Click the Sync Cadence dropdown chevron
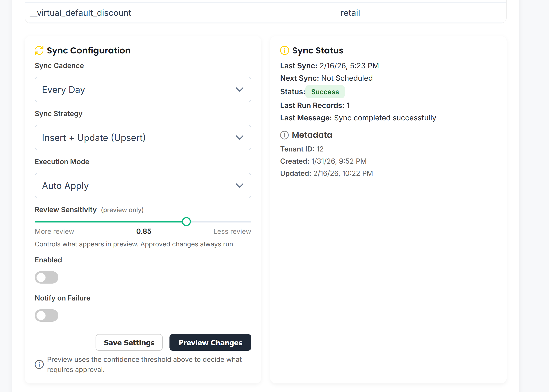The image size is (549, 392). (240, 89)
